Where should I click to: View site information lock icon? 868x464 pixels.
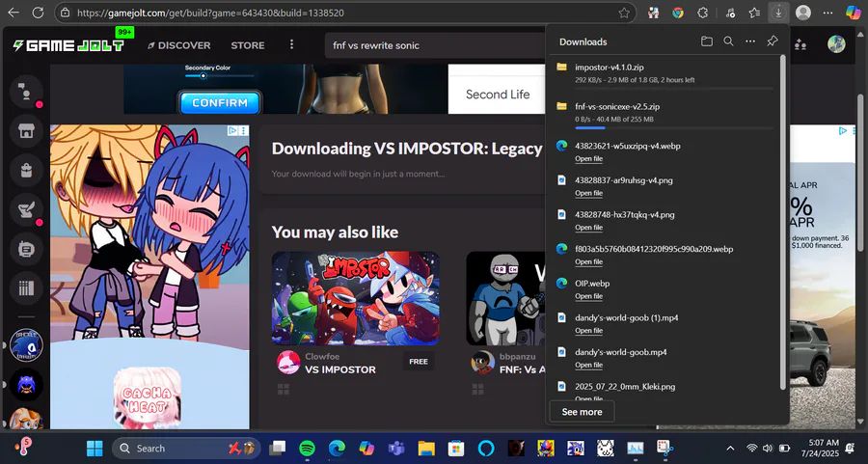point(66,13)
